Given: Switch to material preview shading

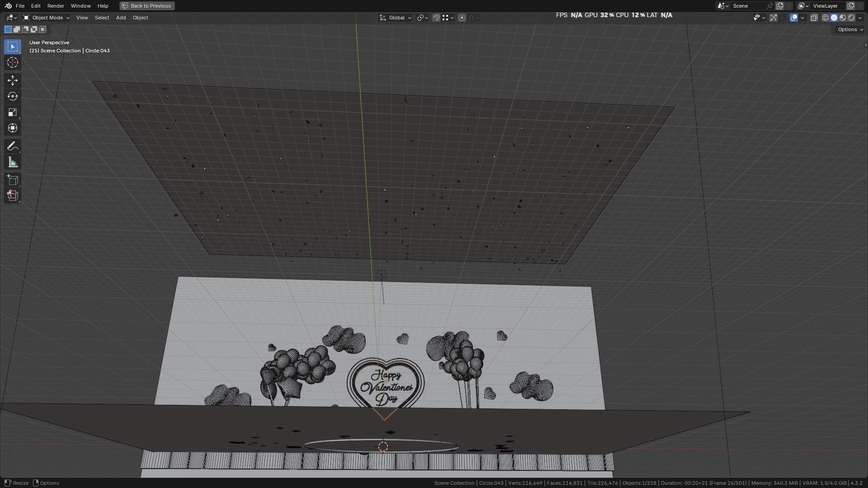Looking at the screenshot, I should (x=843, y=18).
